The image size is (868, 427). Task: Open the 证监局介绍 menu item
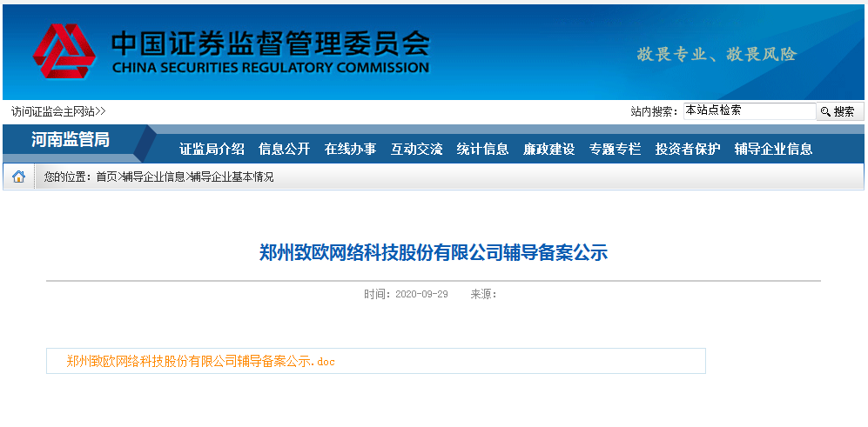(x=212, y=149)
